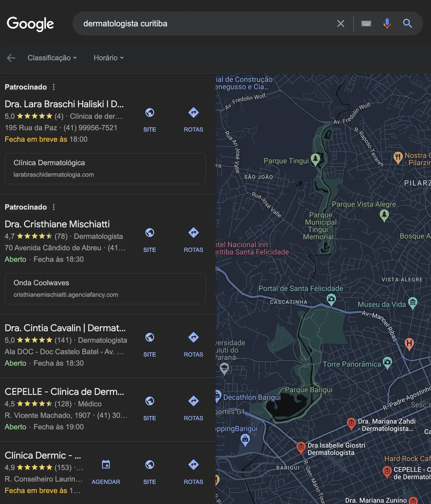Get directions to Dra. Cintia Cavalin

[193, 345]
